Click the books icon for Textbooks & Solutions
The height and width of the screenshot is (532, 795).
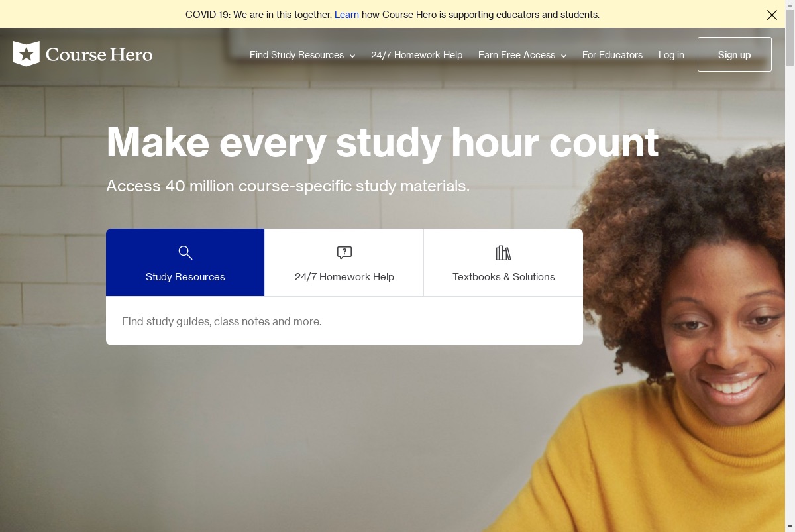503,252
